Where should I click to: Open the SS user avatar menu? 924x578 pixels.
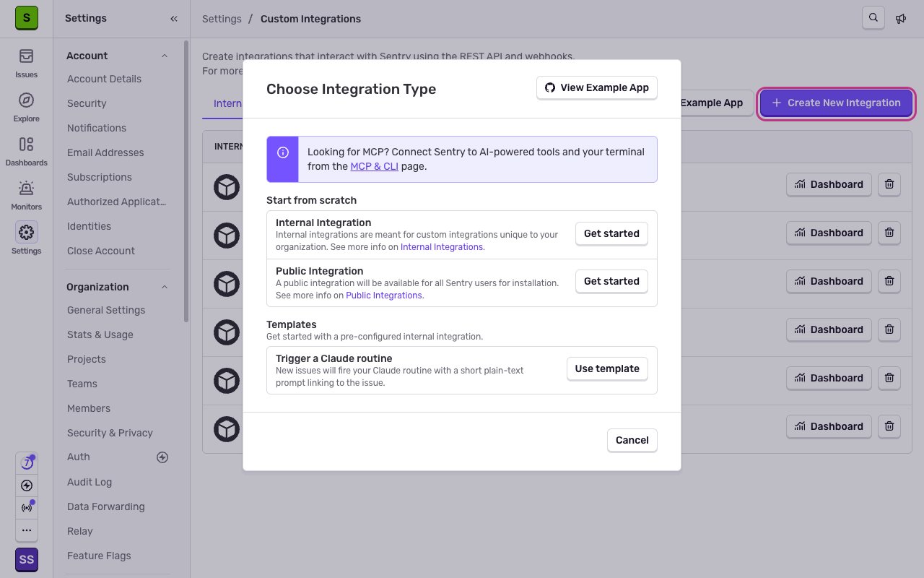[x=27, y=560]
